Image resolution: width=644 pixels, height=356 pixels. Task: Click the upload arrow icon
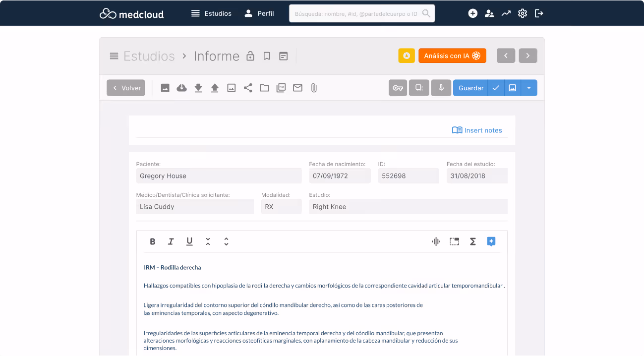215,88
